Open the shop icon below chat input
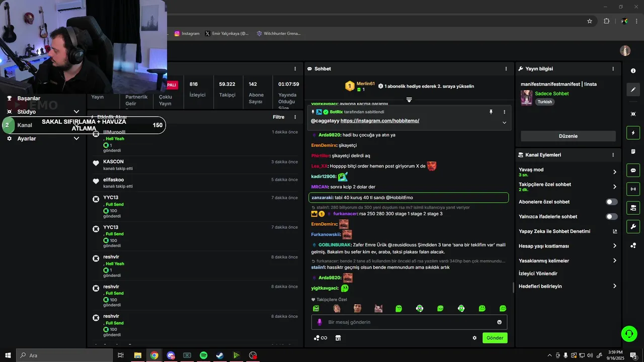 338,338
